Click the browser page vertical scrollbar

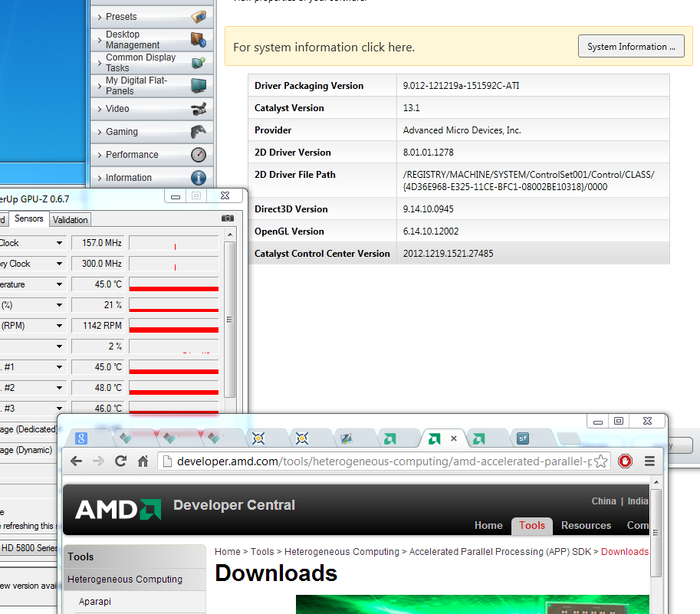tap(656, 533)
